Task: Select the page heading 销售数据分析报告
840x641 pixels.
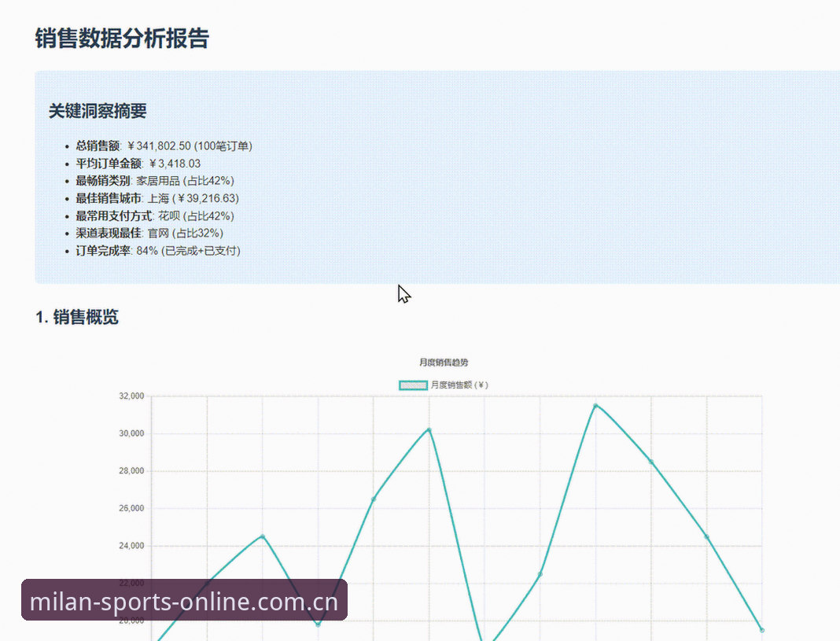Action: (122, 39)
